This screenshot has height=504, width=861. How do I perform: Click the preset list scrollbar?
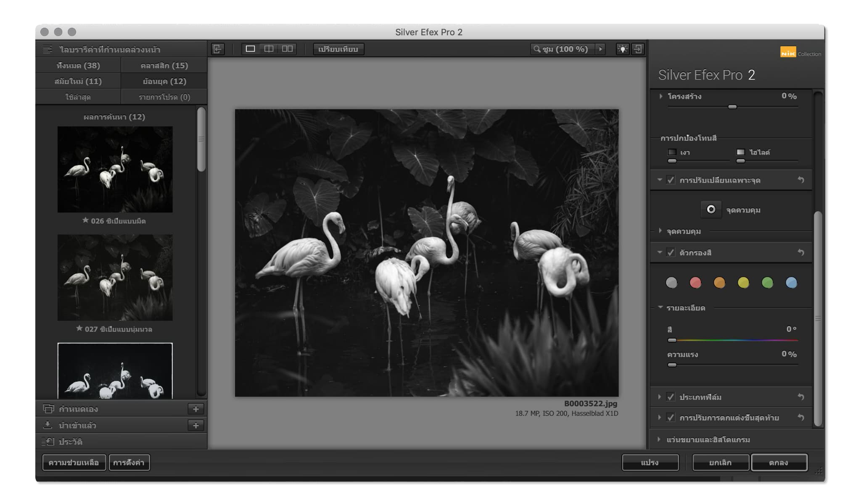tap(201, 139)
